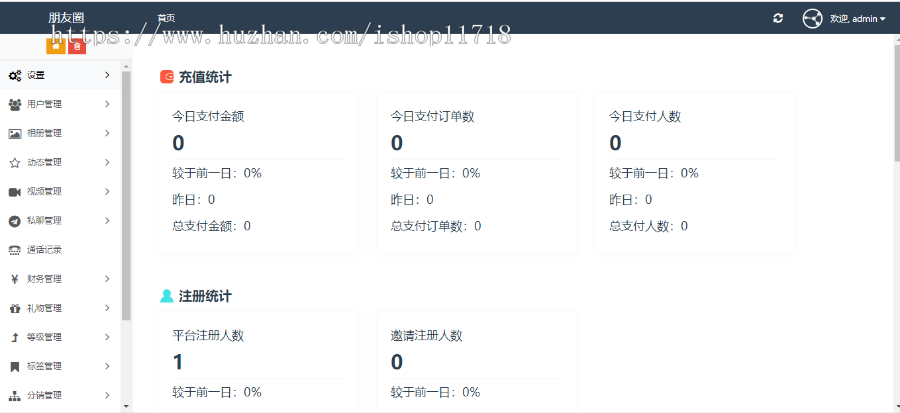
Task: Click the sidebar scroll down arrow
Action: [x=126, y=406]
